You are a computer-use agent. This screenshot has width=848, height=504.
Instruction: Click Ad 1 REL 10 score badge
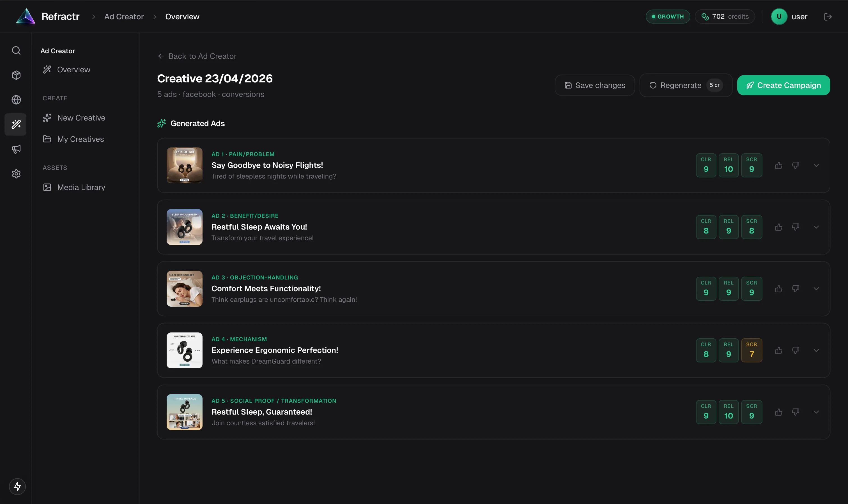click(x=729, y=165)
